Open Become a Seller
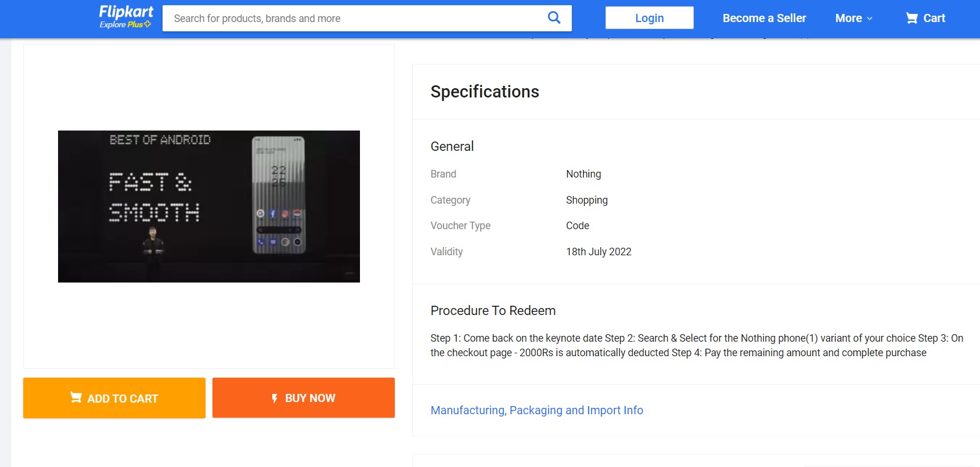 click(764, 18)
